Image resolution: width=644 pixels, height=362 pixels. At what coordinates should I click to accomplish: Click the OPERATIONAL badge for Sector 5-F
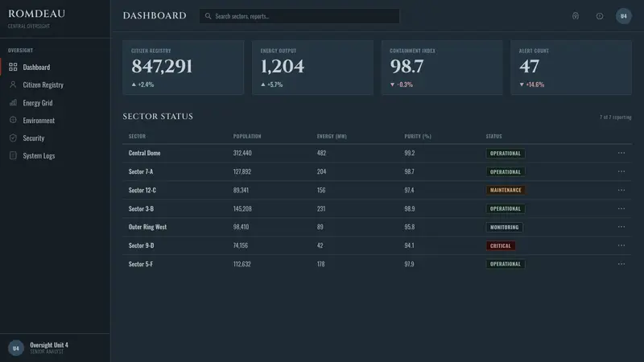tap(506, 265)
